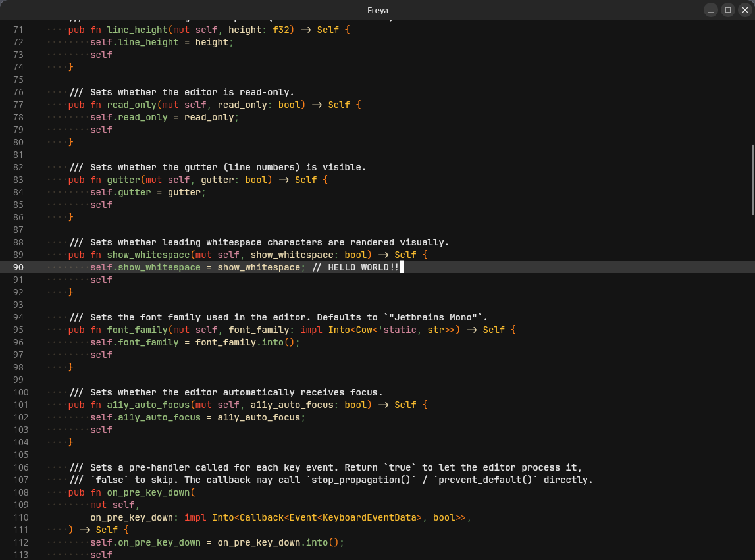Screen dimensions: 755x560
Task: Click the vertical scrollbar thumb
Action: 752,180
